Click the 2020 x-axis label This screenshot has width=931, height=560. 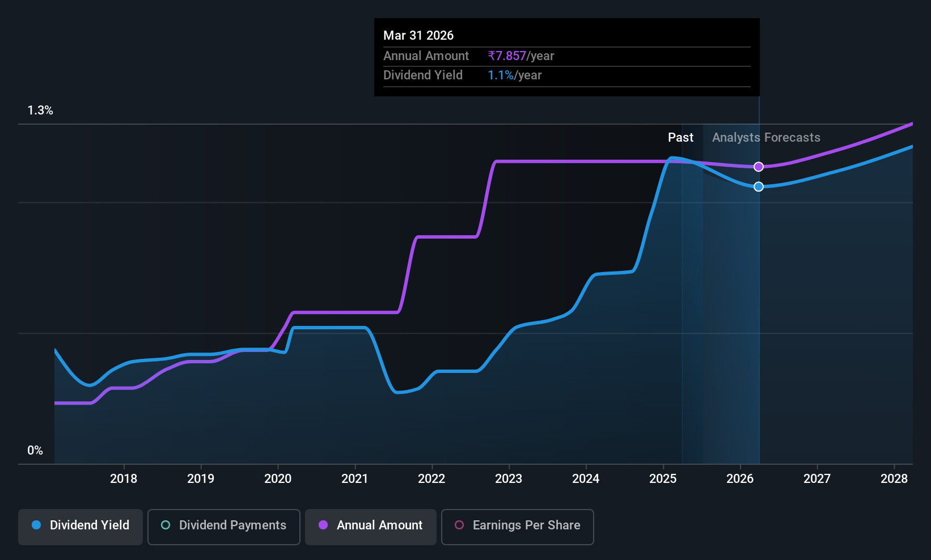click(x=278, y=479)
